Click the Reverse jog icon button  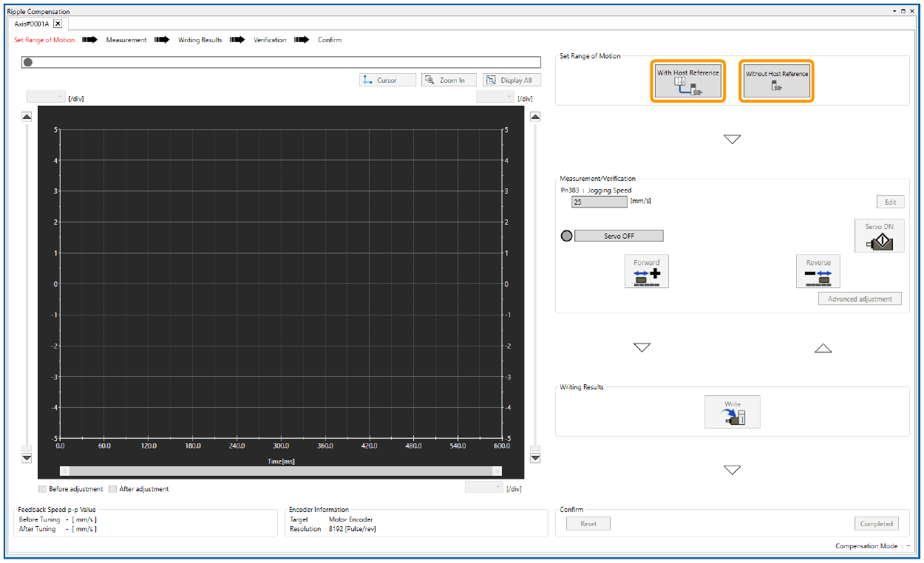(818, 272)
